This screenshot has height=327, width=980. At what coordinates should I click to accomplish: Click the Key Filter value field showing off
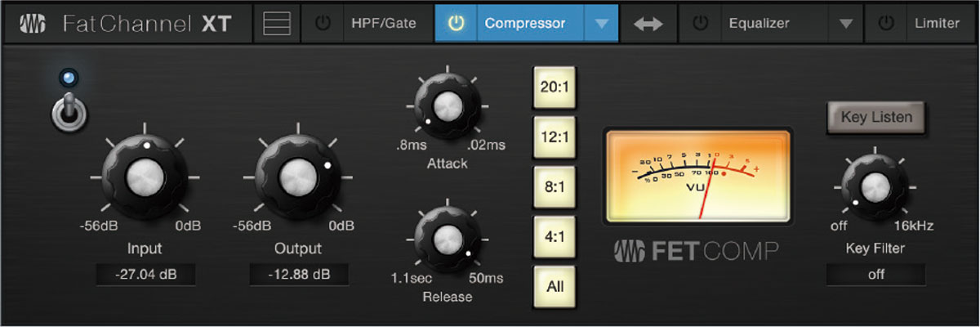click(x=876, y=275)
